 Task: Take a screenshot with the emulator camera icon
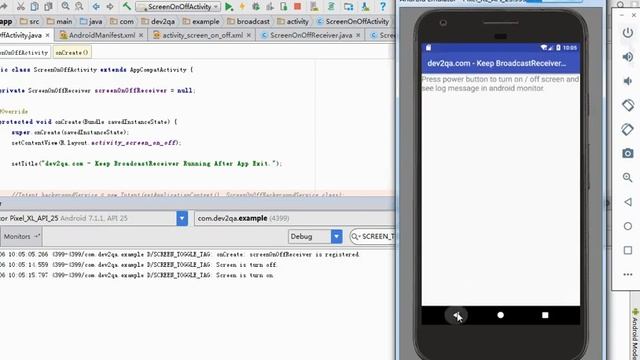[628, 153]
